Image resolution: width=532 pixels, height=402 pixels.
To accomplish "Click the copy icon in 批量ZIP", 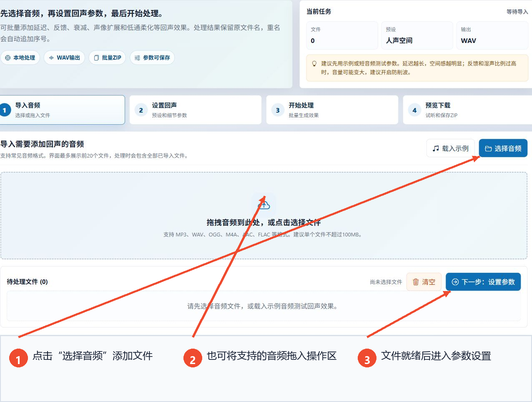I will [x=96, y=58].
